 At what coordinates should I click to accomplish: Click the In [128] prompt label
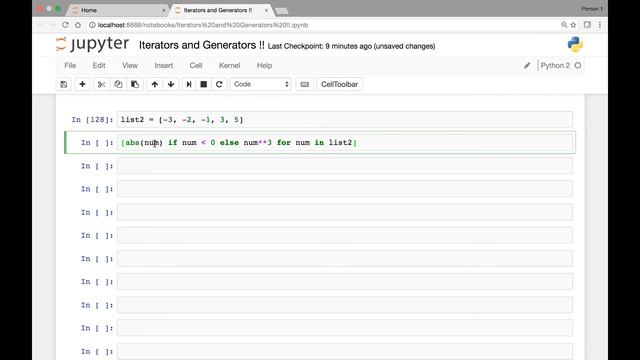click(x=92, y=120)
